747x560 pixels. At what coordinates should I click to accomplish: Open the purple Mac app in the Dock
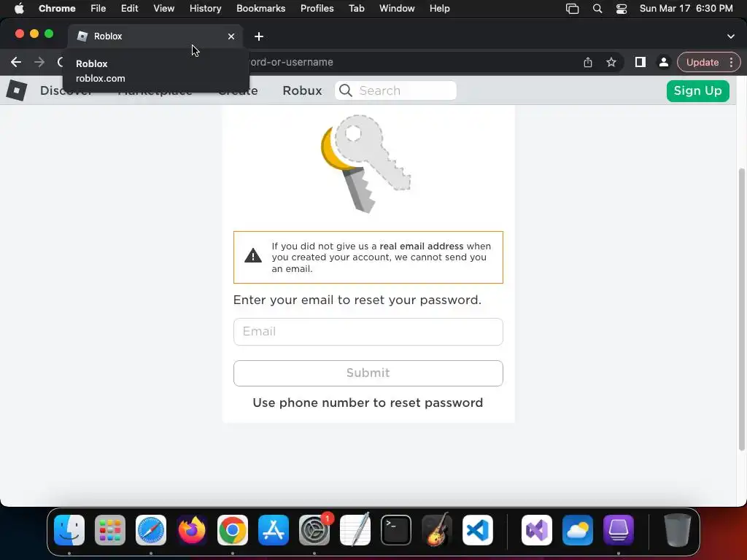[x=619, y=530]
